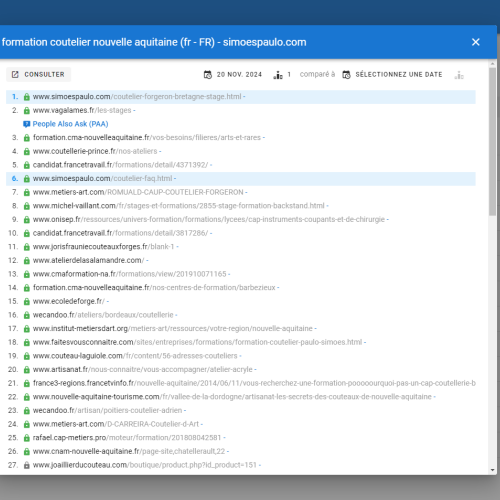Open result 4 www.coutellerie-prince.fr nos-ateliers

95,151
